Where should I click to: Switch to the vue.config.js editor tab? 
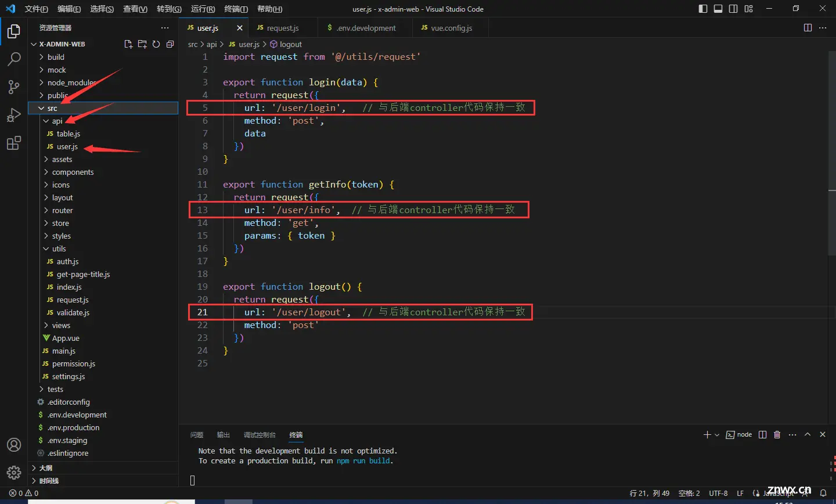[x=451, y=28]
